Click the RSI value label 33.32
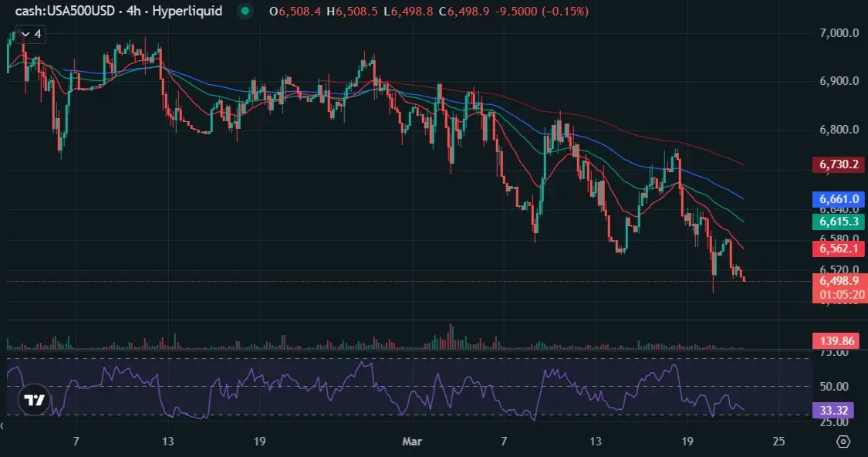 click(x=834, y=411)
